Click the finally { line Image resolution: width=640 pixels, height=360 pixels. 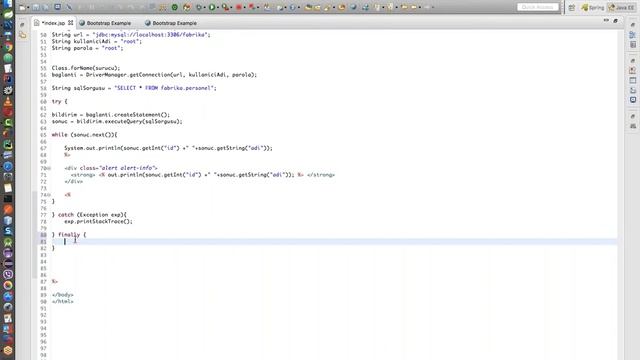pos(69,235)
